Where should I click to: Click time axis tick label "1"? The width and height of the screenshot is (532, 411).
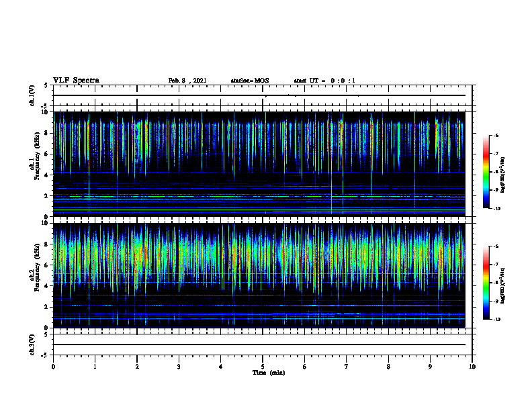coord(95,367)
